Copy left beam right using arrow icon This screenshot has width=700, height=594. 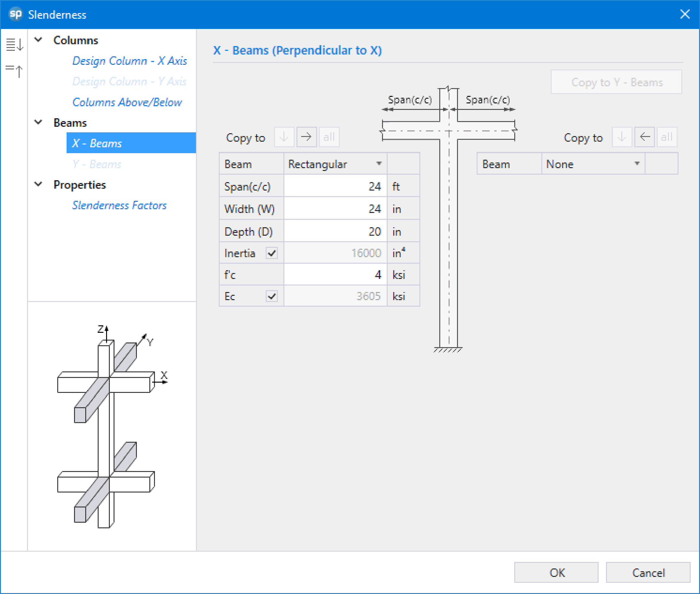(306, 137)
